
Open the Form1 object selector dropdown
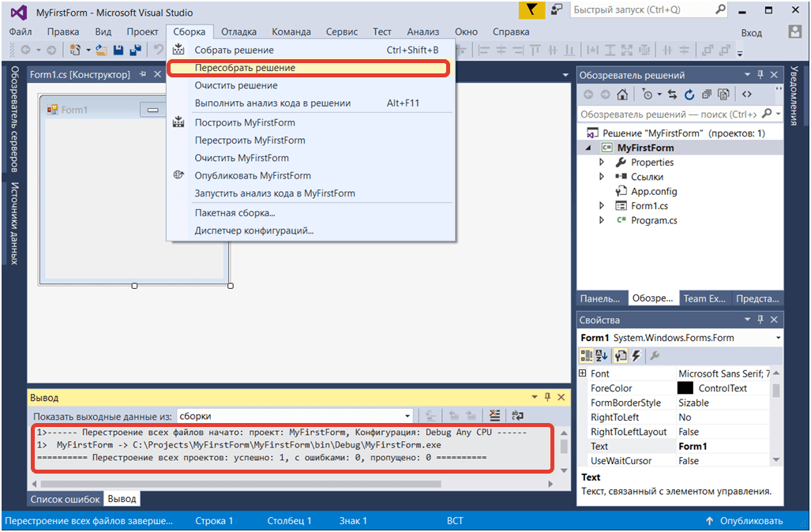click(x=778, y=338)
